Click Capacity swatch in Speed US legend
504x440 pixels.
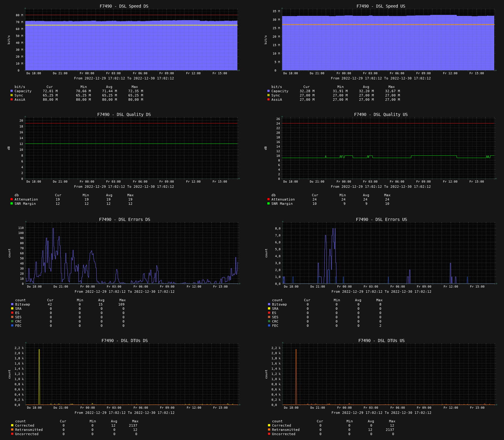268,91
